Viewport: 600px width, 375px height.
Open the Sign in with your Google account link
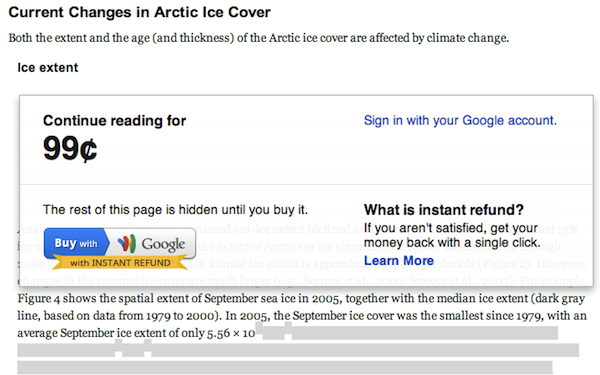click(460, 121)
